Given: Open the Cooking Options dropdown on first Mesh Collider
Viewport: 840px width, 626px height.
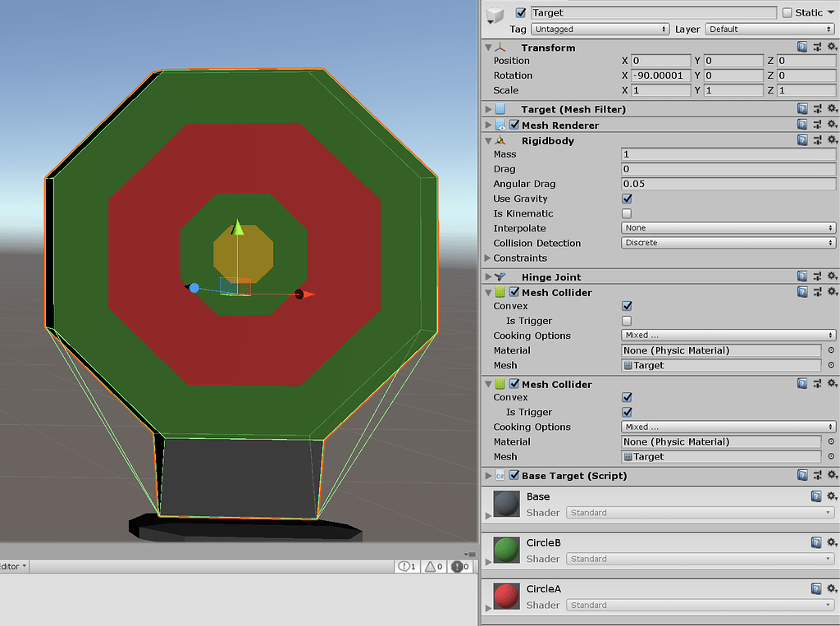Looking at the screenshot, I should tap(728, 336).
